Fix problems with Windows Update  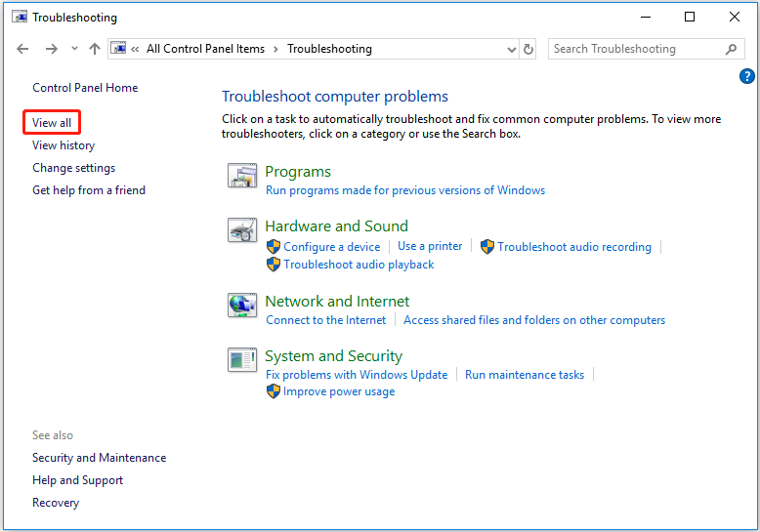(357, 375)
